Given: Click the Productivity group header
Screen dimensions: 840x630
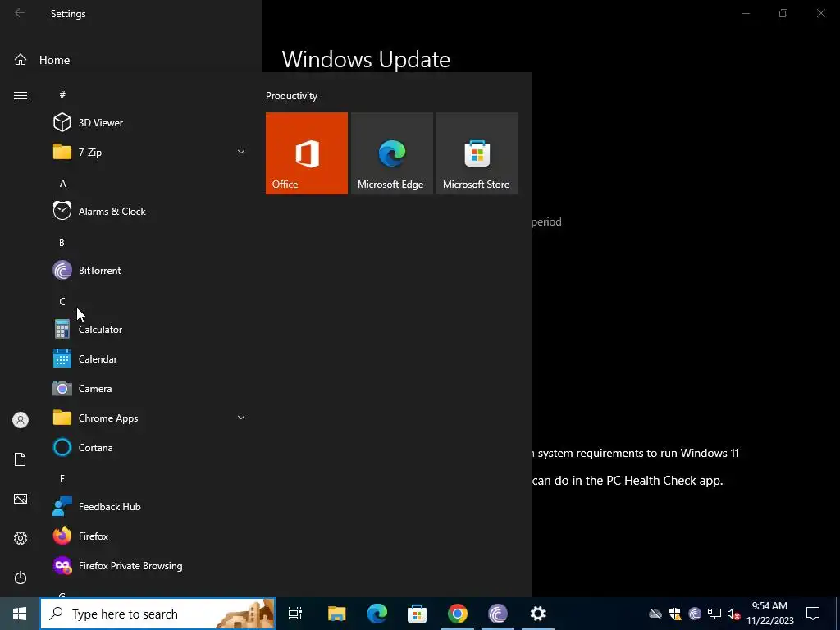Looking at the screenshot, I should coord(291,96).
